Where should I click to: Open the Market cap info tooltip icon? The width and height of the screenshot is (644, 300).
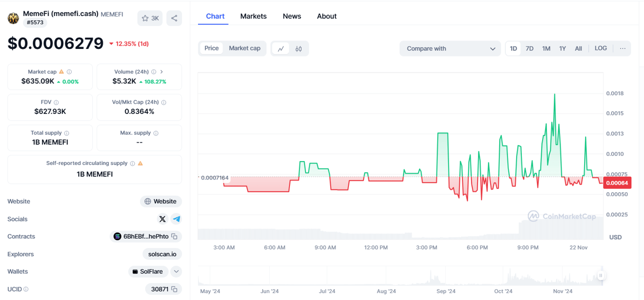coord(69,72)
